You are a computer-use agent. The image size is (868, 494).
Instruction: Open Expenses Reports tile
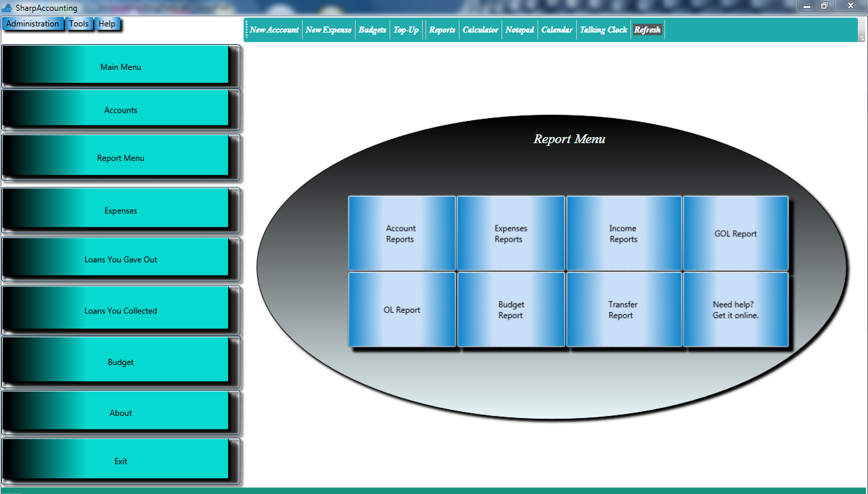coord(511,233)
